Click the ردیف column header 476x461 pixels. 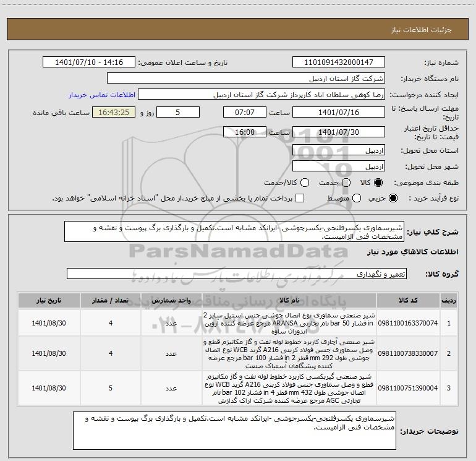[449, 301]
